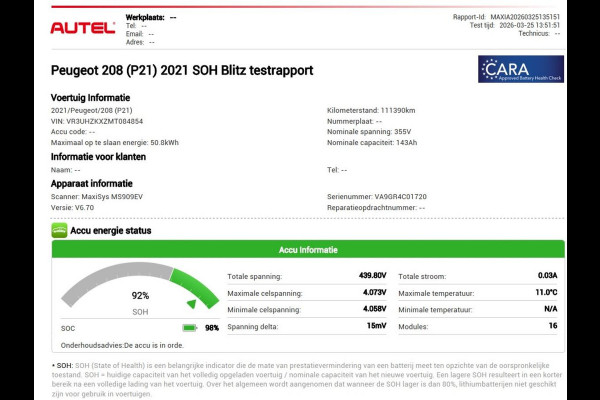Click the Nominale spanning 355V line
The height and width of the screenshot is (400, 600).
click(369, 132)
